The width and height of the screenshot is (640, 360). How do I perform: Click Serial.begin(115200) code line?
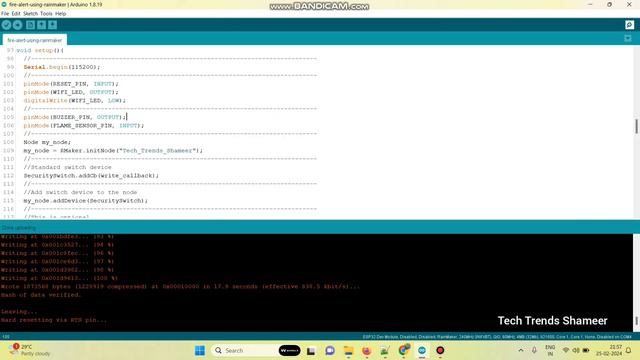[x=61, y=67]
